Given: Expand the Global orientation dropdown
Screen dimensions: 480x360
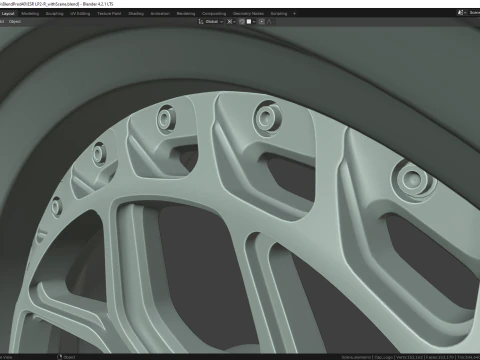Looking at the screenshot, I should (214, 22).
